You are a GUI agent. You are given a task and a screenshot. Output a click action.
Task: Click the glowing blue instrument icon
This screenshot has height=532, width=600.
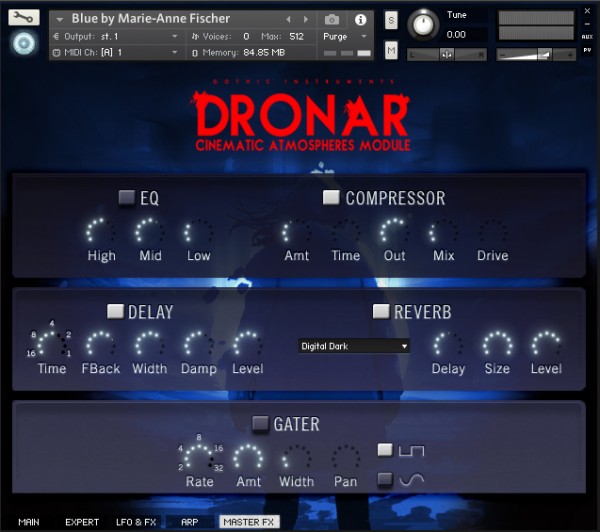pyautogui.click(x=24, y=43)
